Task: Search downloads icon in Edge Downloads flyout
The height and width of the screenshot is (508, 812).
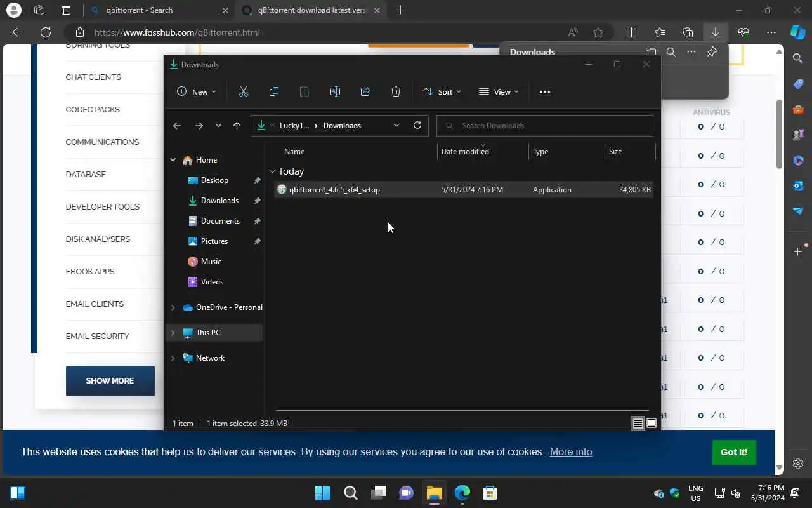Action: (671, 52)
